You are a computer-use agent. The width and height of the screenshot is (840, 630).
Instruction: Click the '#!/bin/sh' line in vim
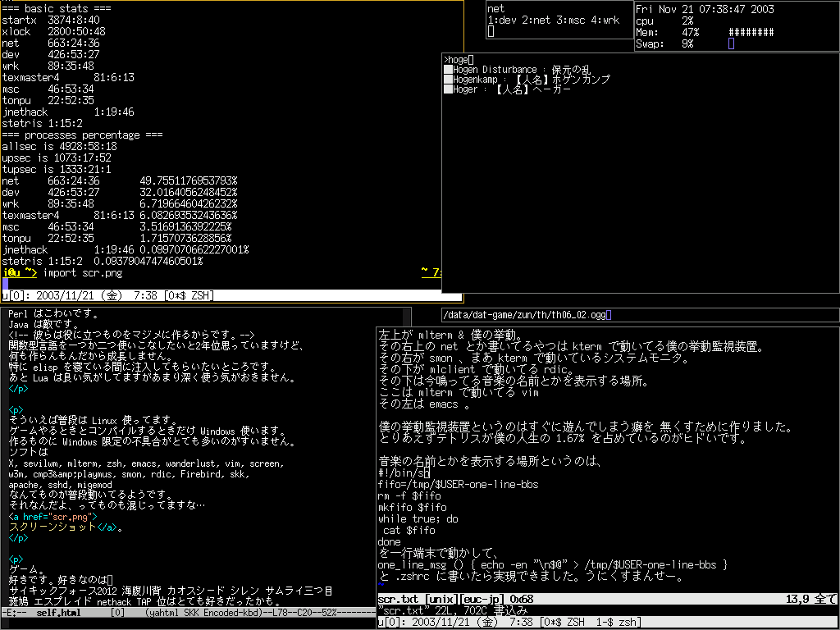tap(404, 472)
